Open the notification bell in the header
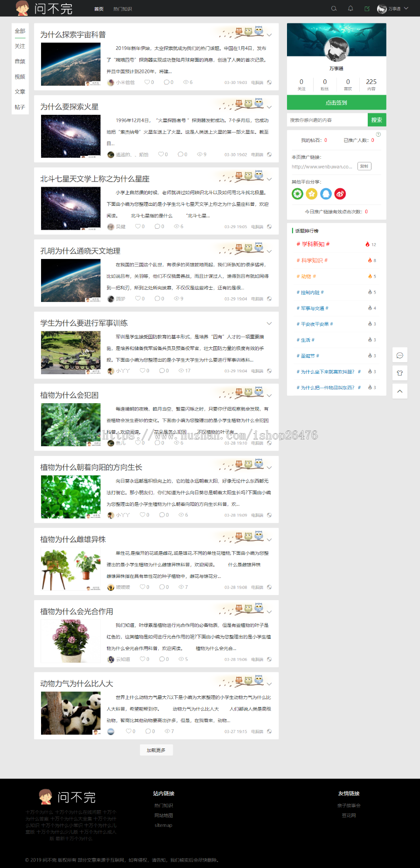 (350, 8)
